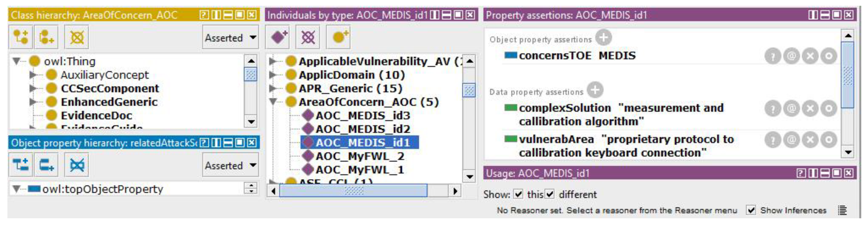Click the delete individual icon
Screen dimensions: 868x231
point(308,37)
